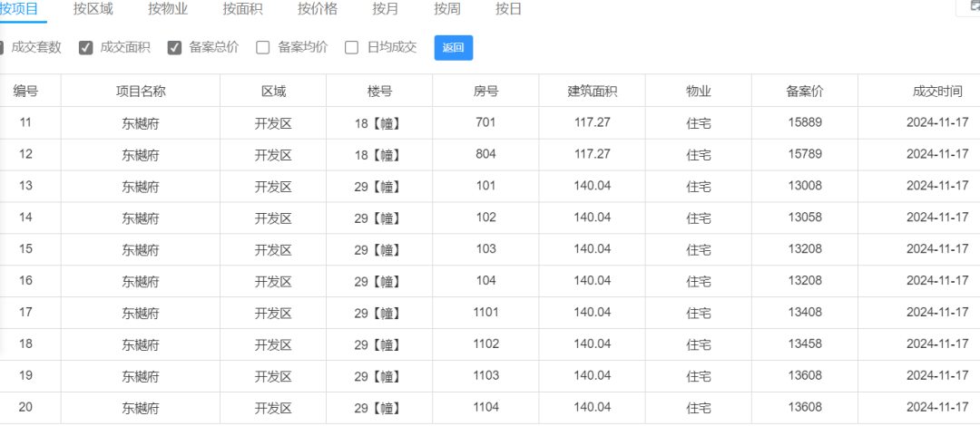The image size is (980, 426).
Task: Click the blue 返回 button
Action: pos(454,48)
